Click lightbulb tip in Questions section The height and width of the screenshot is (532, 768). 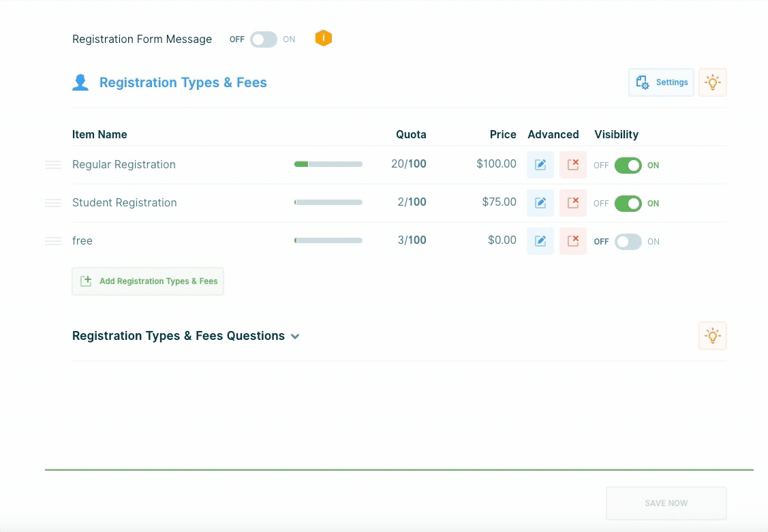pyautogui.click(x=712, y=336)
